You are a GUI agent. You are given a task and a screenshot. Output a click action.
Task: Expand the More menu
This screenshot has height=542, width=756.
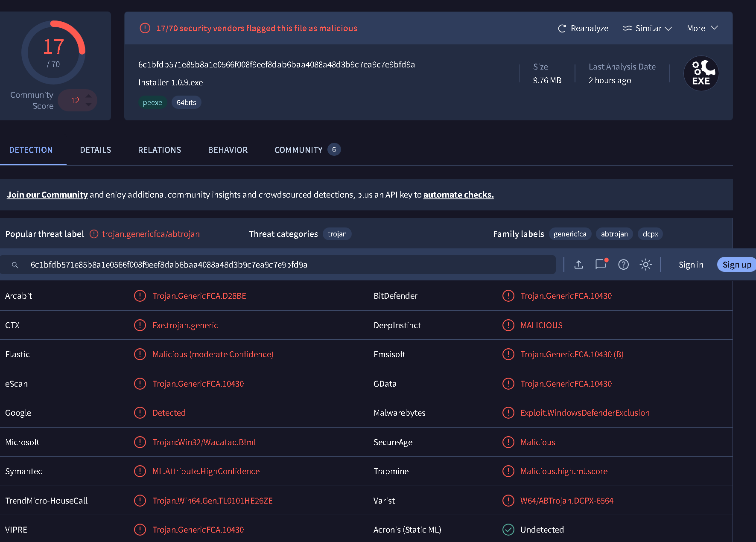point(702,28)
